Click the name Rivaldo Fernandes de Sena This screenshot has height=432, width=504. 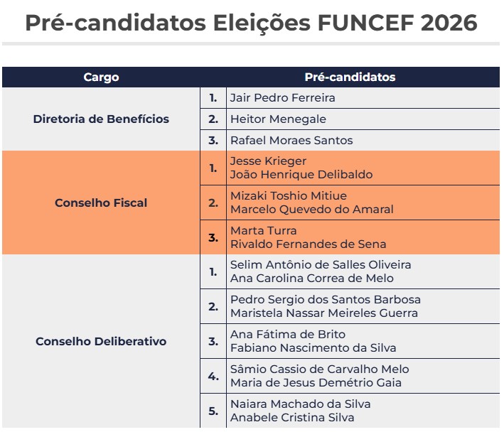pos(308,244)
